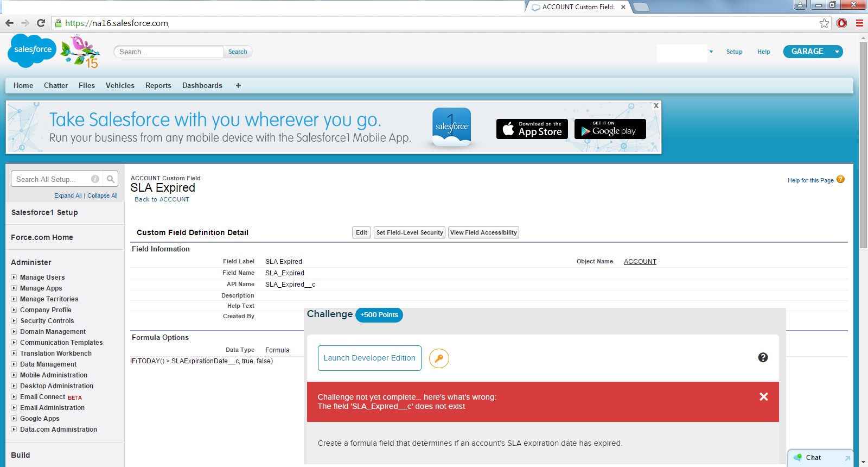
Task: Click the browser forward arrow
Action: 25,23
